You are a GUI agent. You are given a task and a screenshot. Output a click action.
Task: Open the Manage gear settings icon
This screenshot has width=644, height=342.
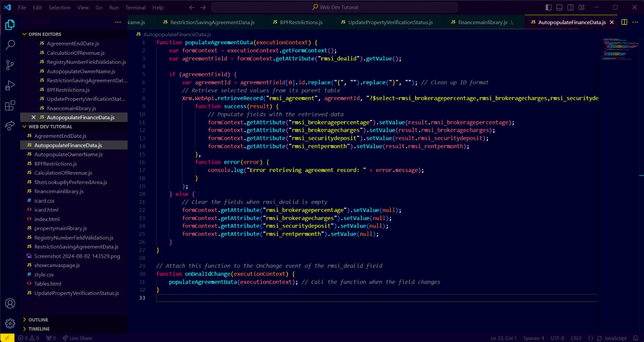[10, 323]
